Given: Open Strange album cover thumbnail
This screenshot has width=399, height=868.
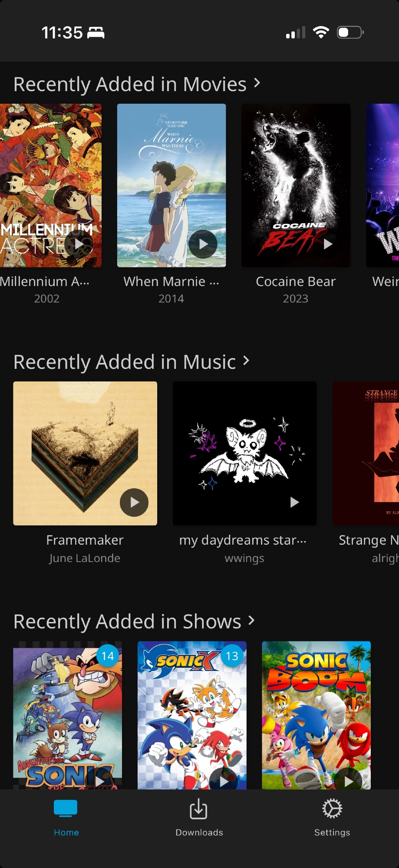Looking at the screenshot, I should tap(366, 453).
